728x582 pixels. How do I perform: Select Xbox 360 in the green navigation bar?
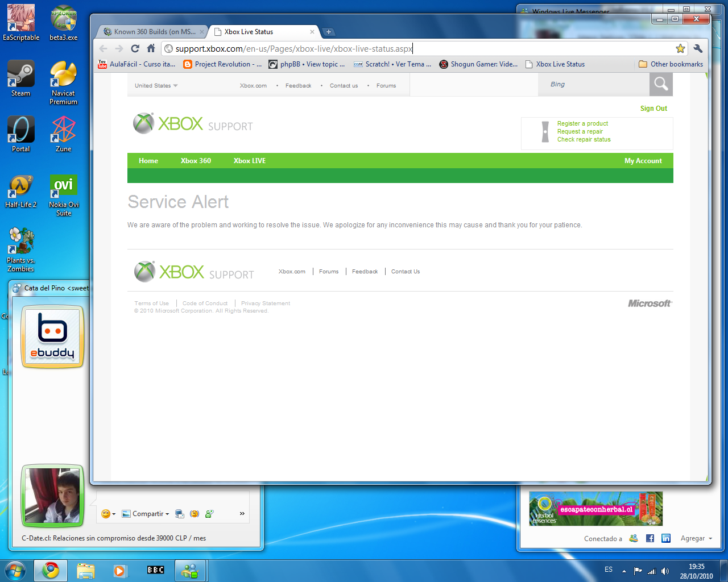coord(196,161)
